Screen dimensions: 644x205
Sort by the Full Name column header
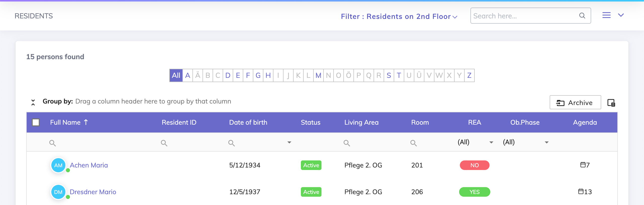(65, 122)
